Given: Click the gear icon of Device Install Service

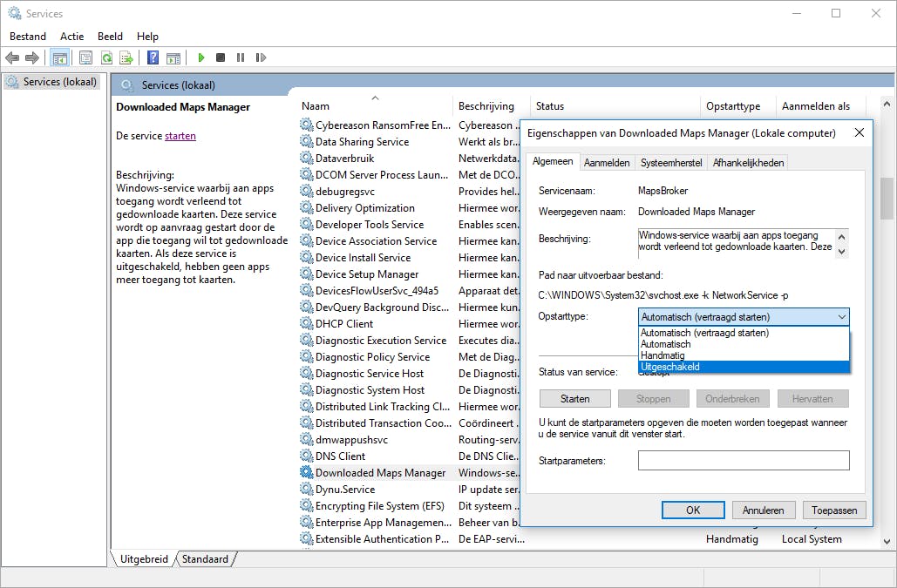Looking at the screenshot, I should pyautogui.click(x=307, y=258).
